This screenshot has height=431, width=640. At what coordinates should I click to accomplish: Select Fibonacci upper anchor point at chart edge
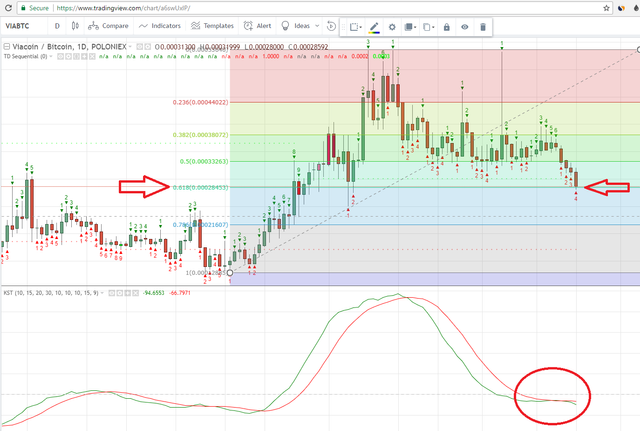639,50
